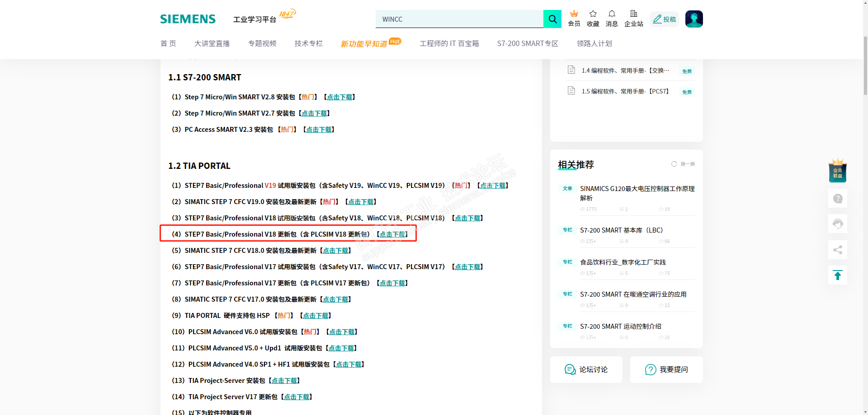
Task: Open S7-200 SMART 在暖通空调行业的应用 recommendation
Action: click(x=633, y=294)
